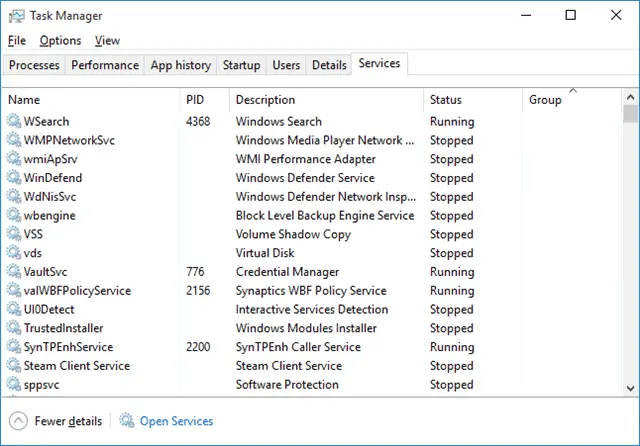Switch to the Users tab
Screen dimensions: 640x446
tap(286, 65)
